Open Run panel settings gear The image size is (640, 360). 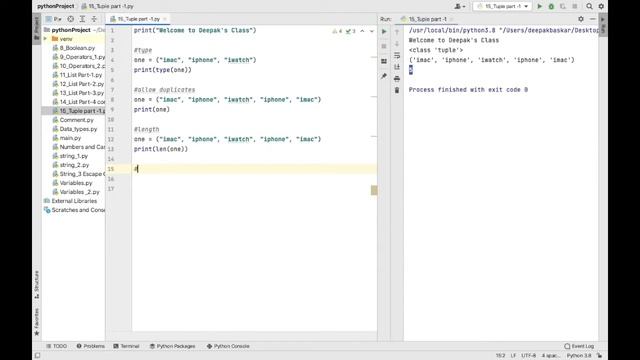[x=581, y=19]
